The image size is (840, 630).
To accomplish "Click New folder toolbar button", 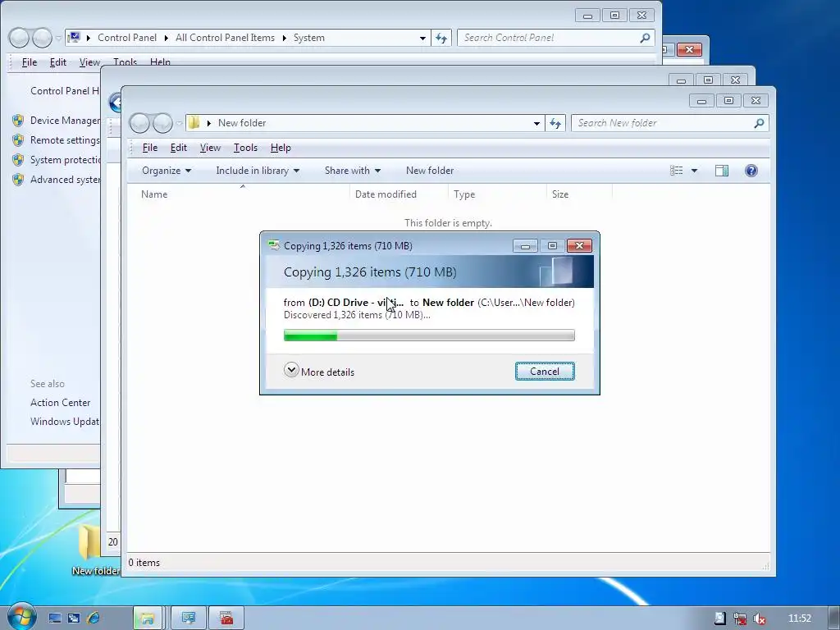I will 430,171.
